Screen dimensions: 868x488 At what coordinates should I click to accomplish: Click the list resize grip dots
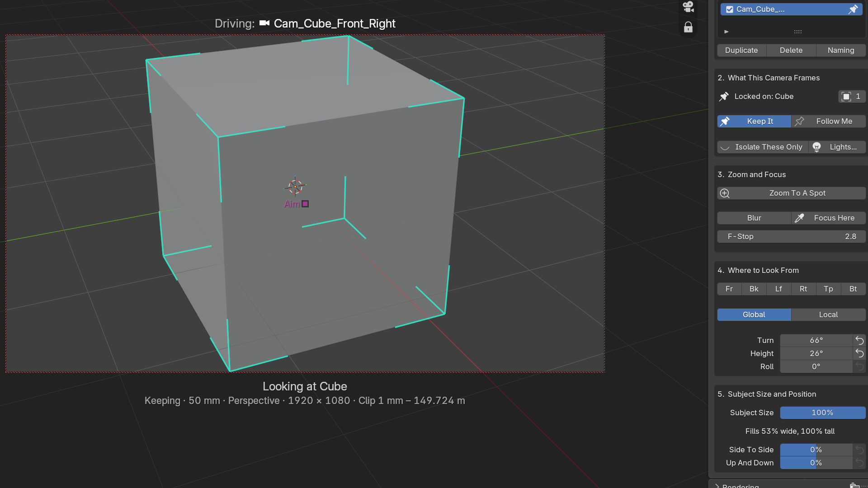pyautogui.click(x=798, y=32)
